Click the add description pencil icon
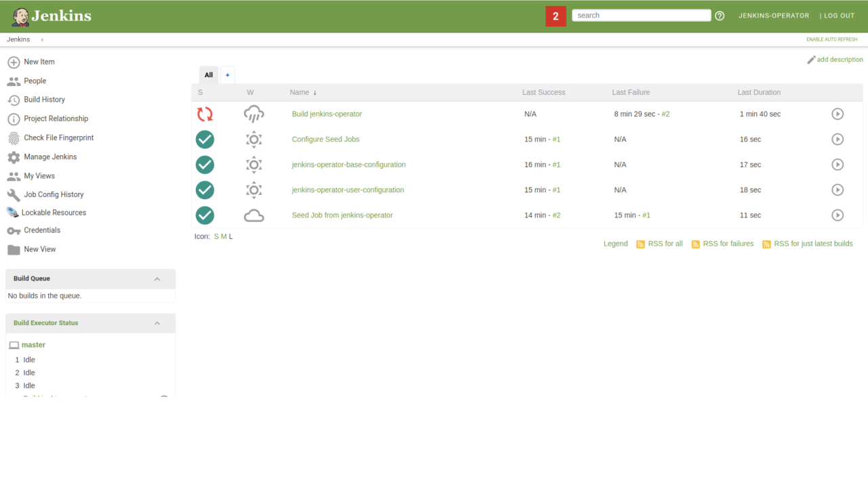The height and width of the screenshot is (487, 868). 811,60
